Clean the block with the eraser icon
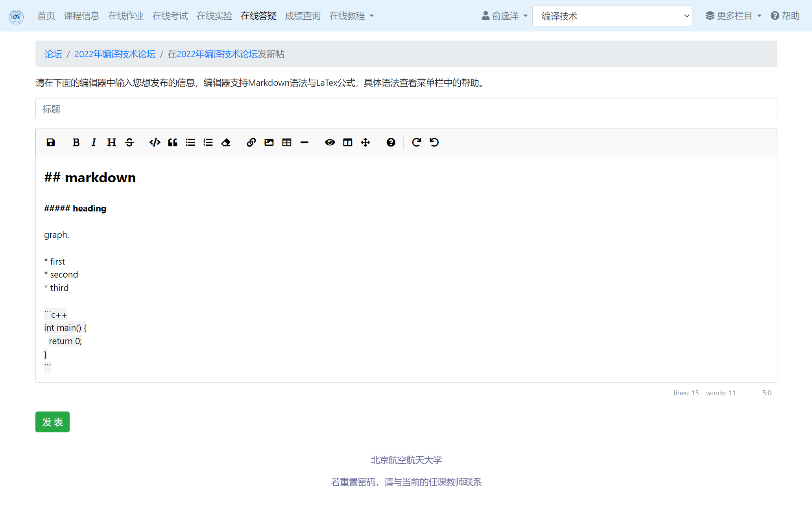This screenshot has height=506, width=812. pos(226,143)
